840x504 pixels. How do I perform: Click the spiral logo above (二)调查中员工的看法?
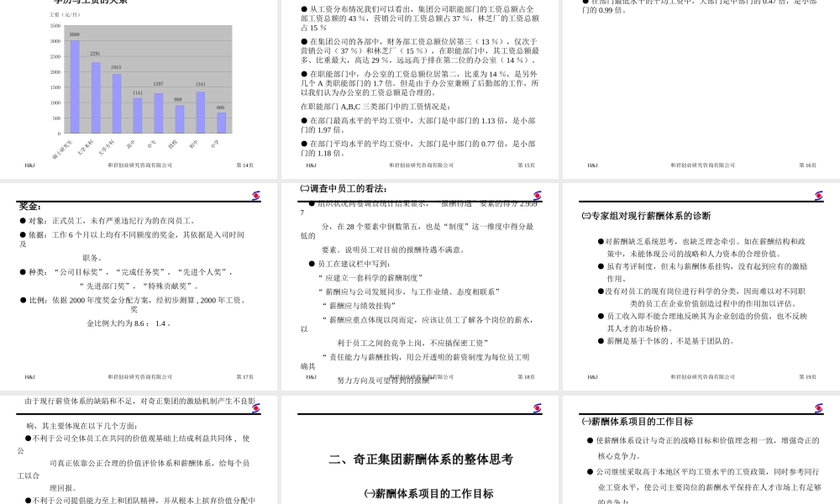(538, 195)
